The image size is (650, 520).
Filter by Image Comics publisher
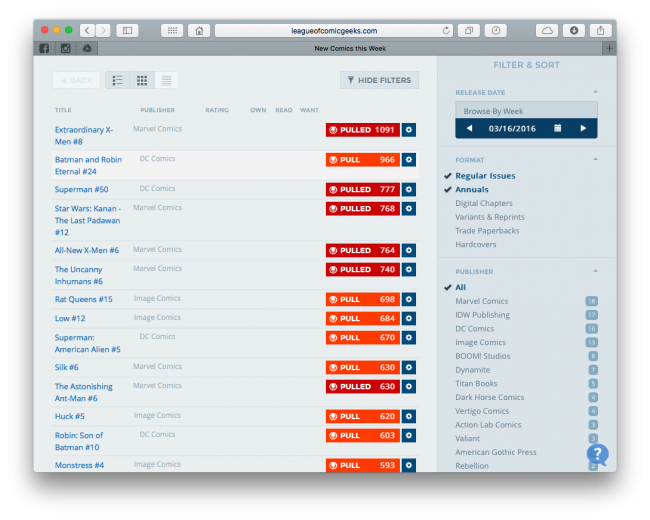coord(480,342)
